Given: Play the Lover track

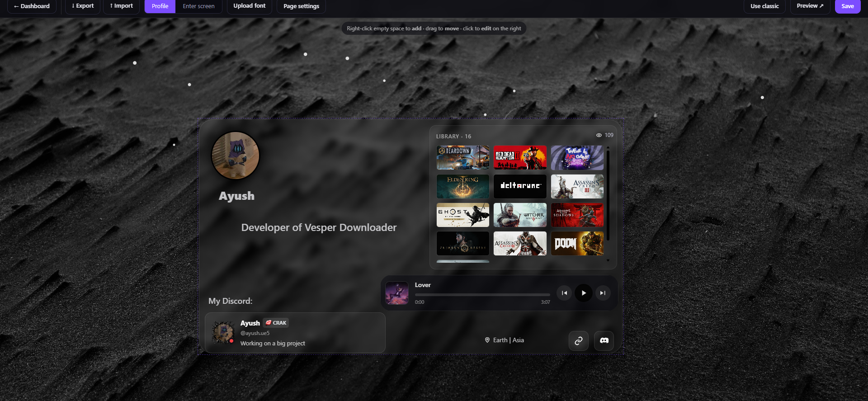Looking at the screenshot, I should 584,293.
